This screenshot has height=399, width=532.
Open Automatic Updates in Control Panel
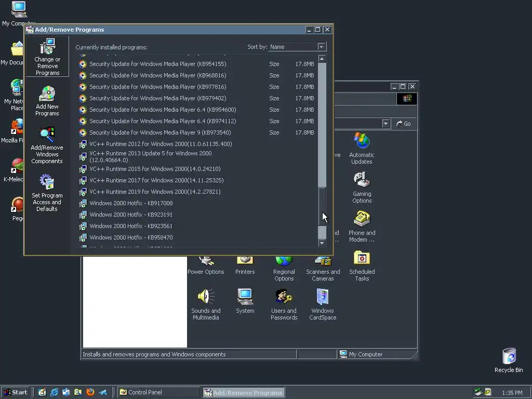tap(362, 149)
